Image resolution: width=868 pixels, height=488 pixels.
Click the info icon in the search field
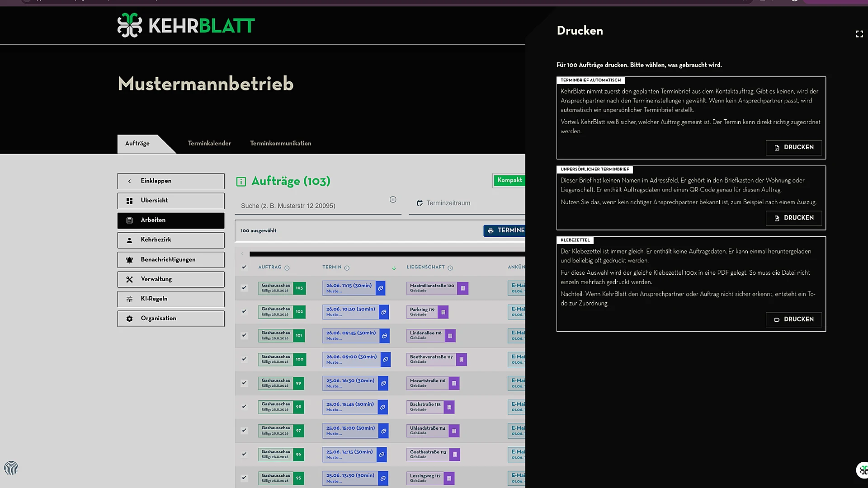[393, 200]
